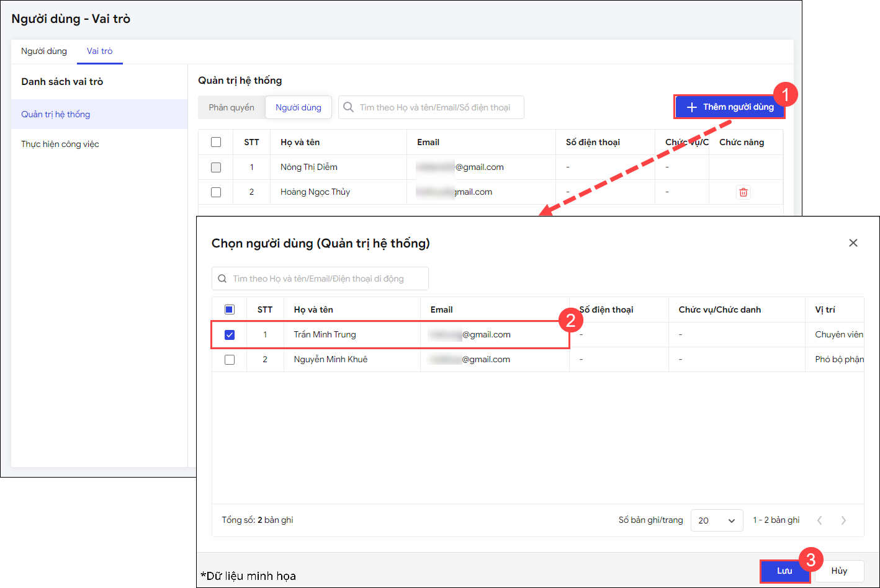Tick the Hoàng Ngọc Thủy row checkbox
The image size is (880, 588).
pyautogui.click(x=216, y=192)
